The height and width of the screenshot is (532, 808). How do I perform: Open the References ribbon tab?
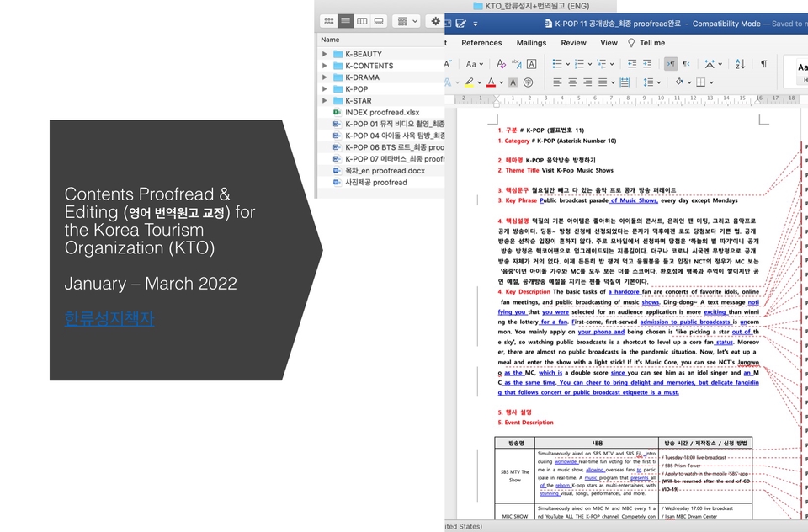[481, 43]
